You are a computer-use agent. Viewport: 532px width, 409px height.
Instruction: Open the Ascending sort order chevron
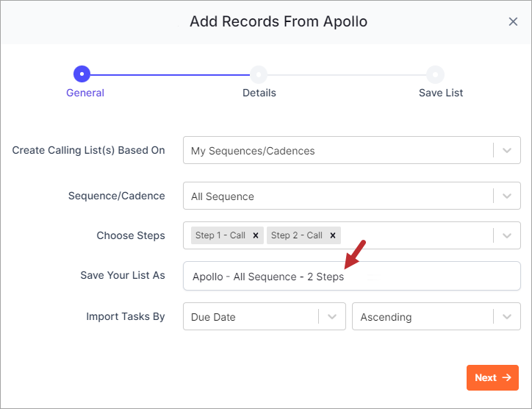507,316
